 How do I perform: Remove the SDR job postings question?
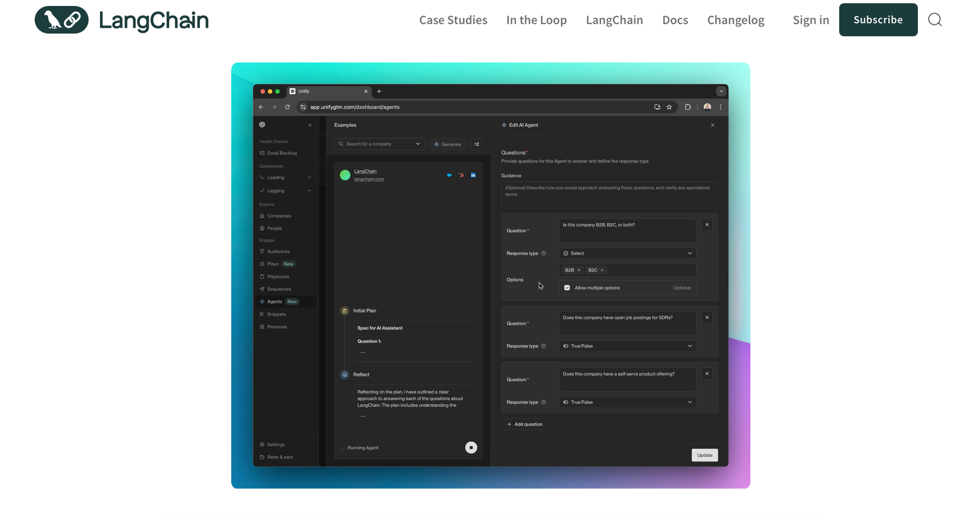tap(707, 317)
